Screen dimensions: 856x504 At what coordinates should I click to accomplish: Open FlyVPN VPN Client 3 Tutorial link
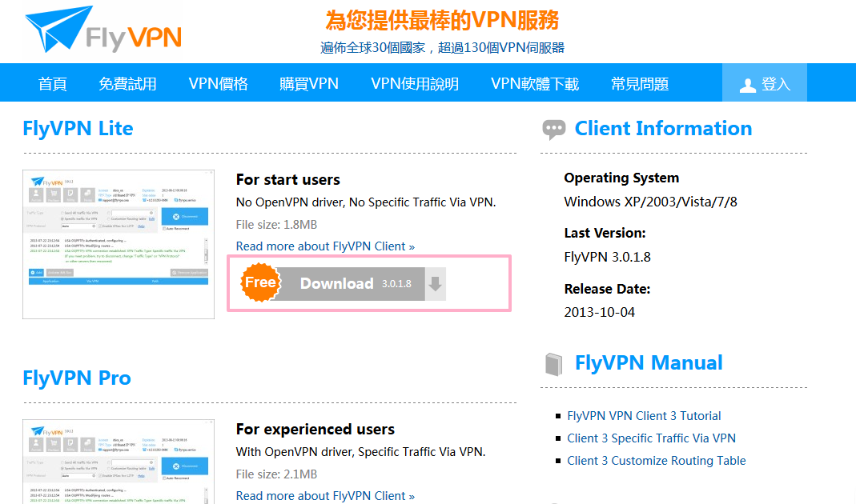click(x=644, y=416)
